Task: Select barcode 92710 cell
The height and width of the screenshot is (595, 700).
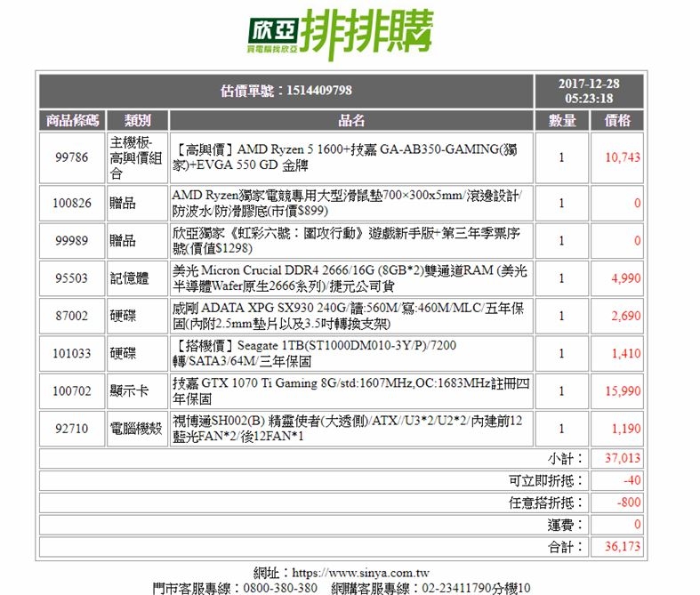Action: point(72,428)
